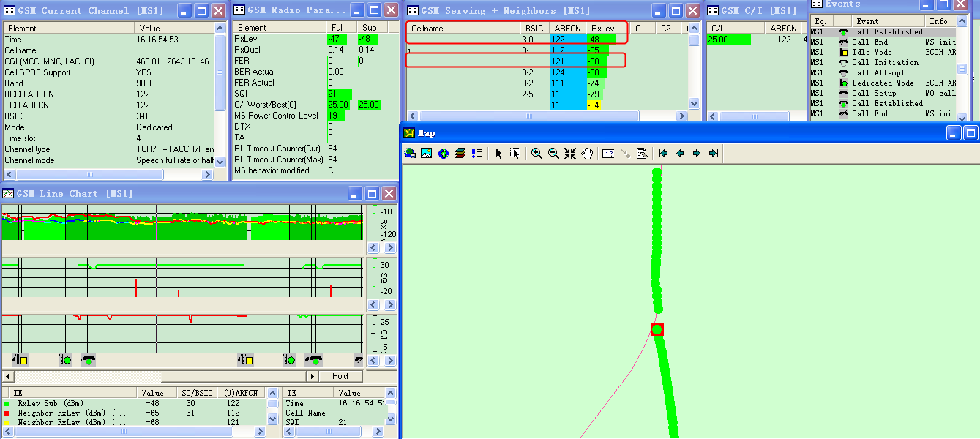The height and width of the screenshot is (439, 980).
Task: Open the map legend list icon
Action: 476,154
